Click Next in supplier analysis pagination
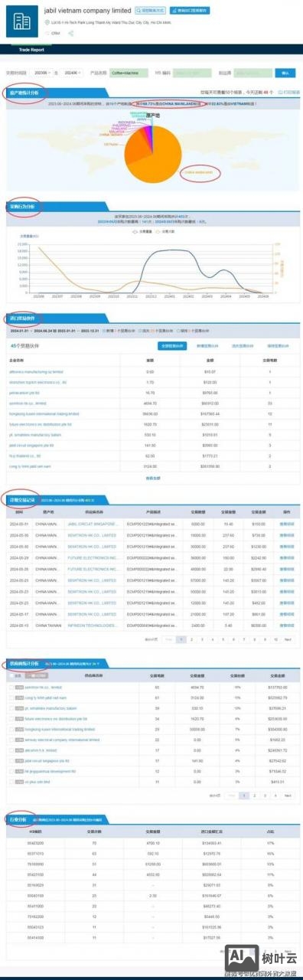Image resolution: width=303 pixels, height=980 pixels. point(288,795)
